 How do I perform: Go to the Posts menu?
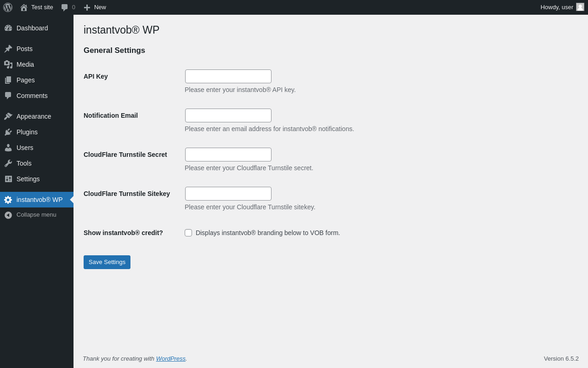point(37,49)
